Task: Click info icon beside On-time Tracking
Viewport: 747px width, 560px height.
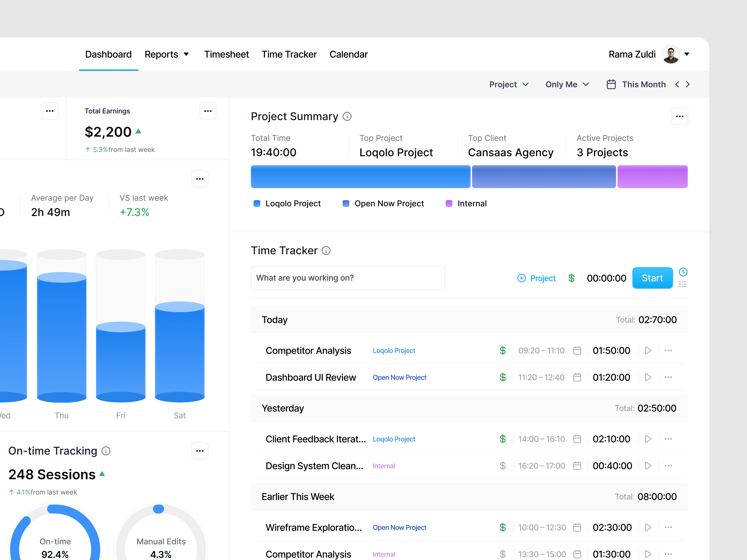Action: pyautogui.click(x=106, y=451)
